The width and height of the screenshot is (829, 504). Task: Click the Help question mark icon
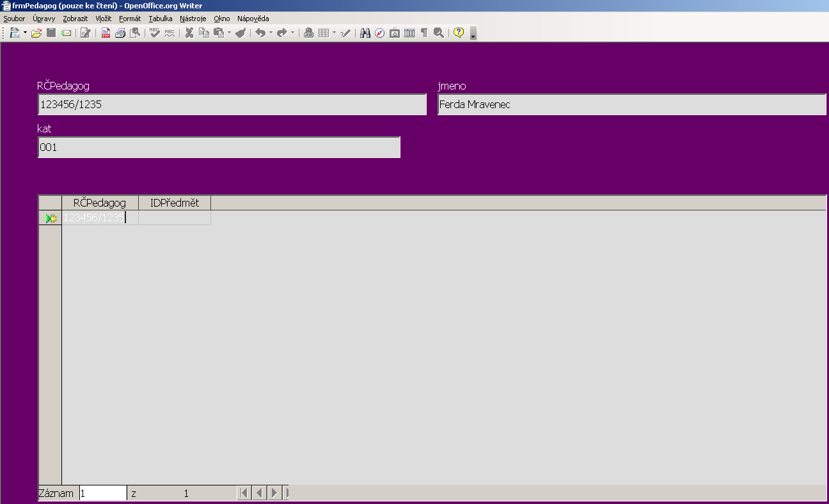(x=459, y=33)
